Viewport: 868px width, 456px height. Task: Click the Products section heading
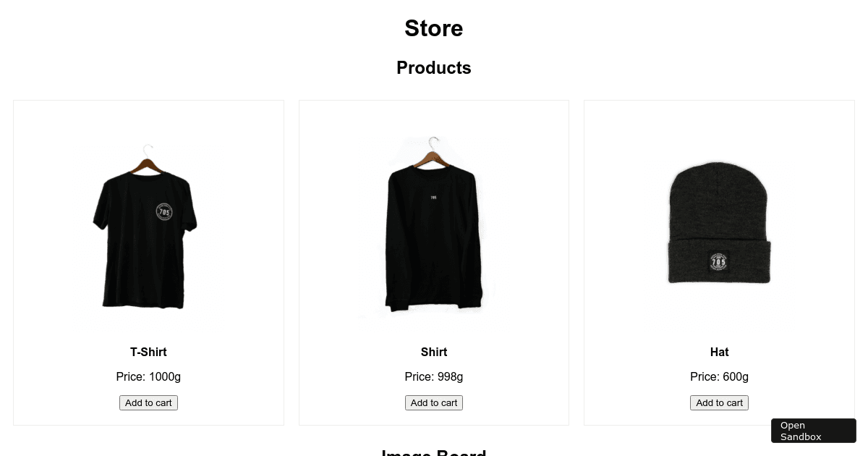click(x=434, y=68)
